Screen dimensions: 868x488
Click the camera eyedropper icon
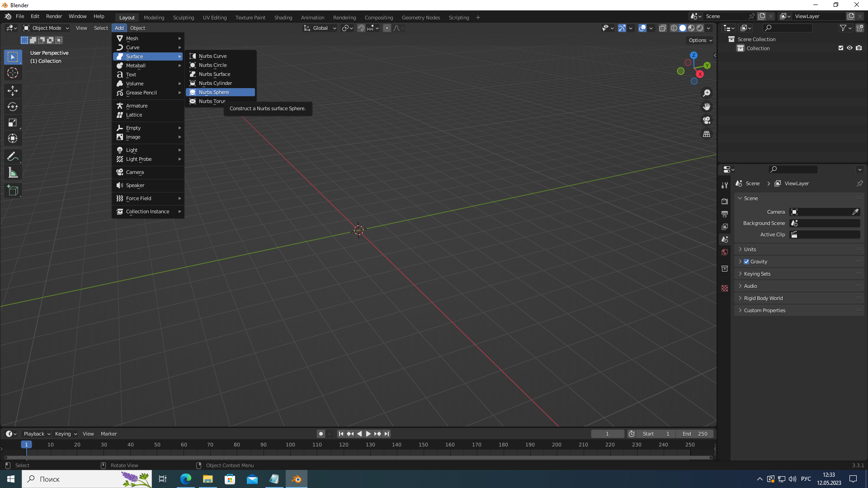coord(855,212)
